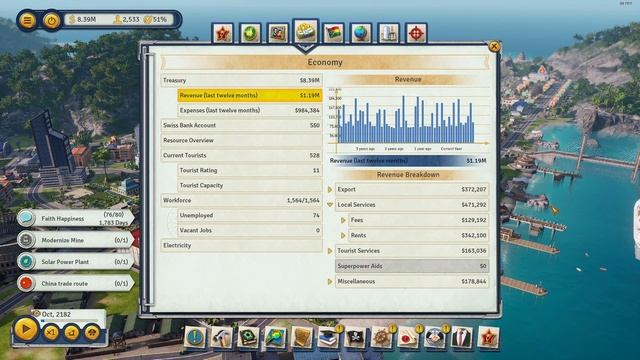
Task: Click the Solar Power Plant task icon
Action: click(x=26, y=262)
